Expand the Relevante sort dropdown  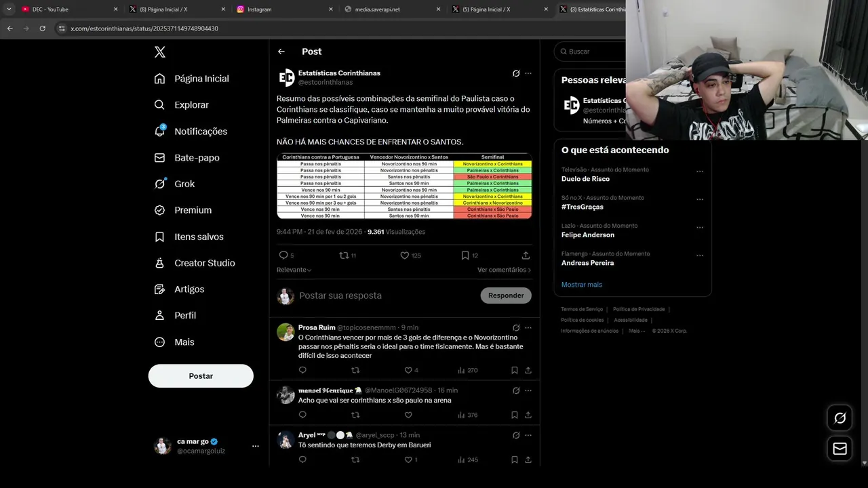click(x=294, y=270)
